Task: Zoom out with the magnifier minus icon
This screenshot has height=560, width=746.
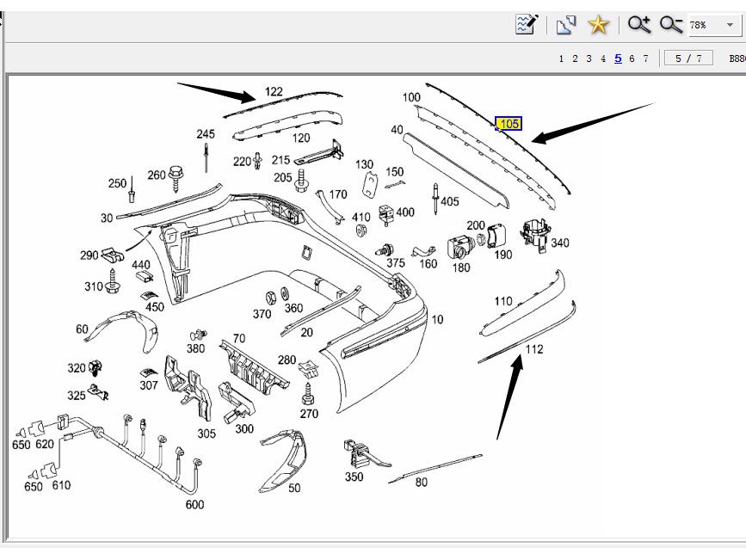Action: pos(671,24)
